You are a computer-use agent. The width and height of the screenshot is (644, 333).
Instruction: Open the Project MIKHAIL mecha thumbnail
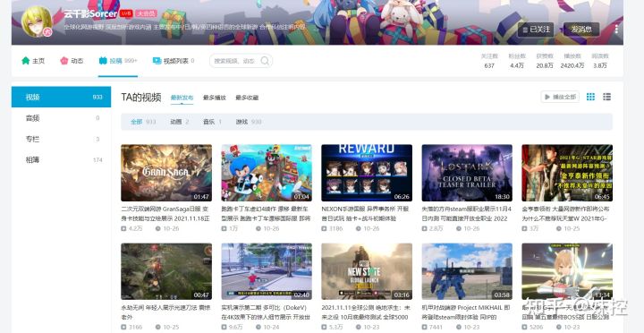tap(467, 271)
